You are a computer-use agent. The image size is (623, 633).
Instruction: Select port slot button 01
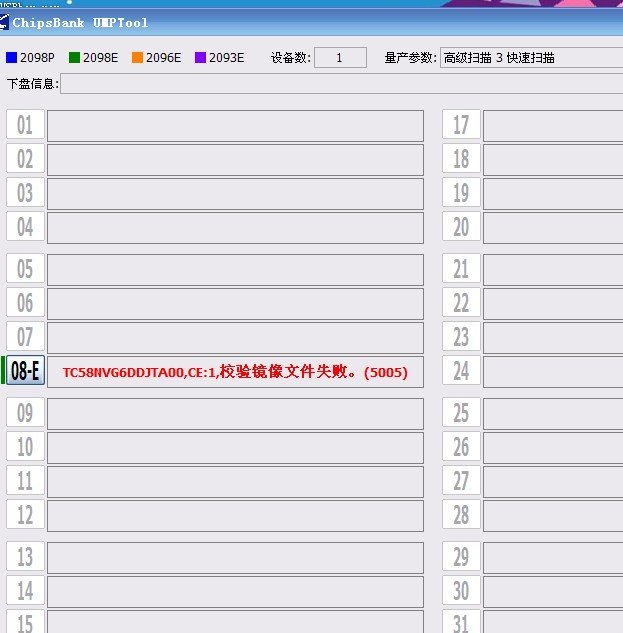pyautogui.click(x=25, y=126)
